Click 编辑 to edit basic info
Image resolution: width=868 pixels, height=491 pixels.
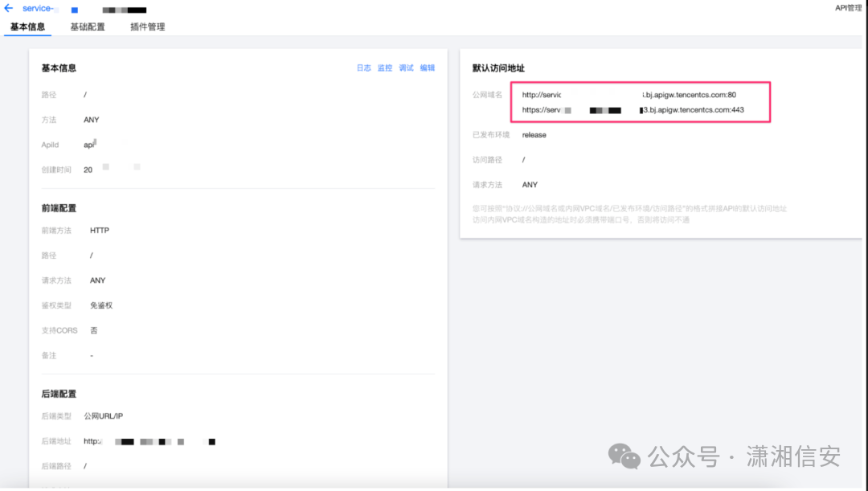click(426, 68)
